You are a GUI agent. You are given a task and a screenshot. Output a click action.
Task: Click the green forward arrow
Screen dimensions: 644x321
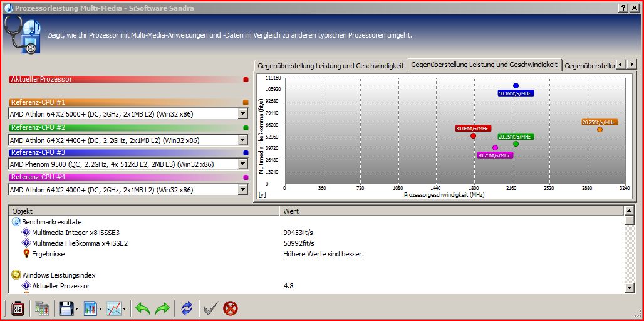(162, 308)
